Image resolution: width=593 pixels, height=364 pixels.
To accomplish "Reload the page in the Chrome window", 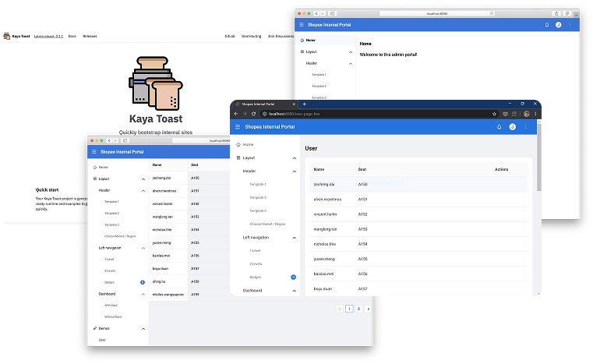I will pos(254,114).
